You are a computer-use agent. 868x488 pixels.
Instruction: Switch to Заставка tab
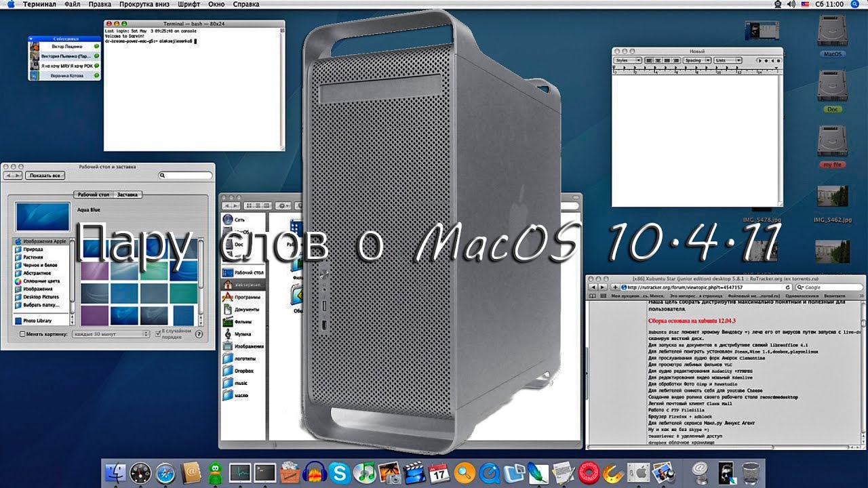pyautogui.click(x=127, y=195)
